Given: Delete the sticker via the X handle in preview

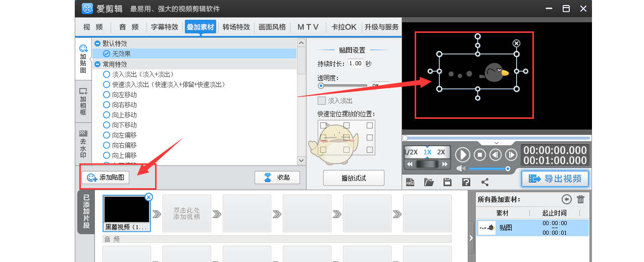Looking at the screenshot, I should pyautogui.click(x=516, y=43).
